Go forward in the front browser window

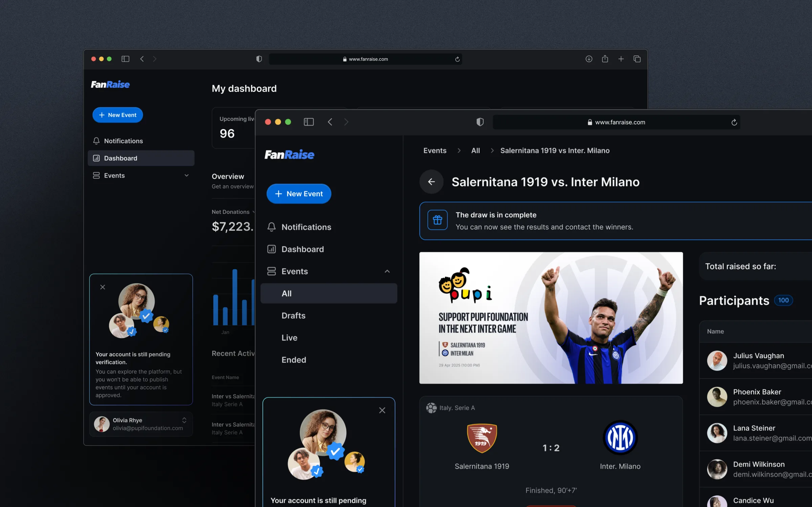(x=346, y=122)
